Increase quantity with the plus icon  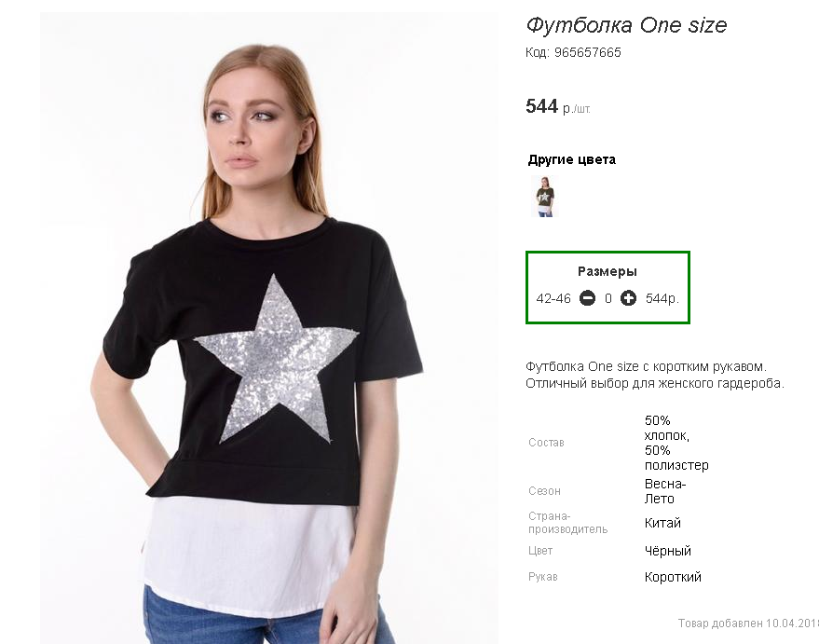tap(628, 298)
